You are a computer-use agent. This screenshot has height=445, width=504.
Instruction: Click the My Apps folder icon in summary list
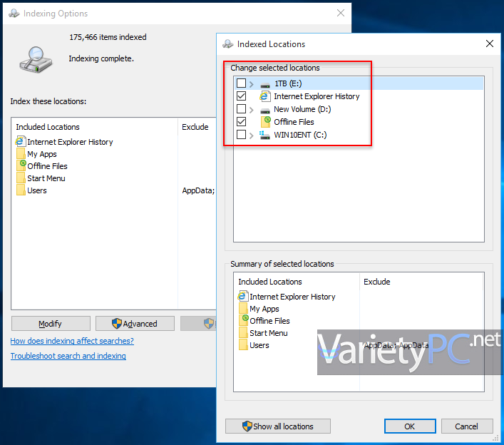(243, 309)
